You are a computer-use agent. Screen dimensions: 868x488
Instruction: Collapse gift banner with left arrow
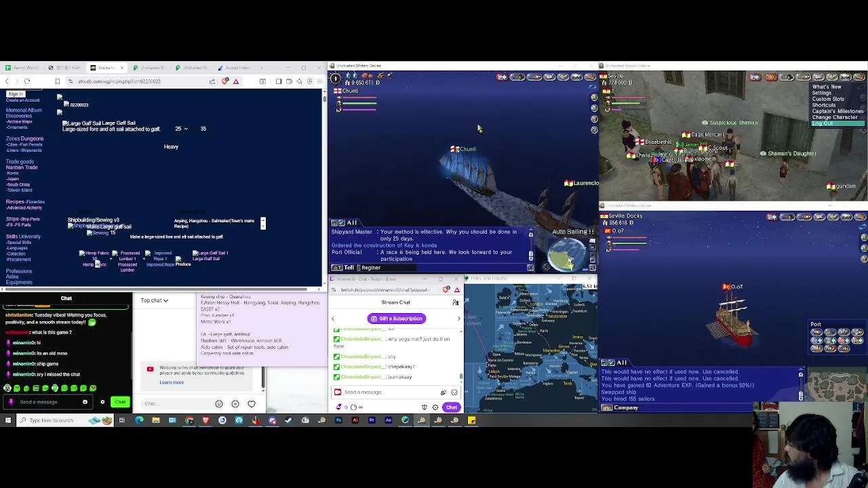333,319
